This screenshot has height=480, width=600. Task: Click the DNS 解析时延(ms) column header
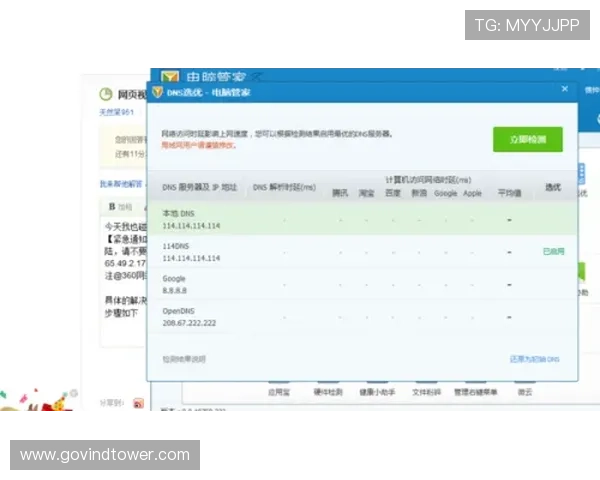[x=284, y=187]
